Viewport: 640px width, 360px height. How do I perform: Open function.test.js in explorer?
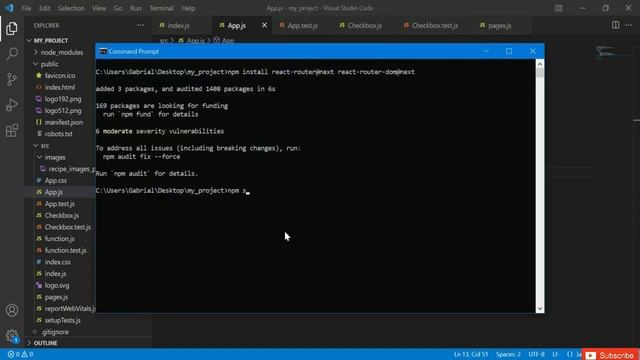pos(65,251)
